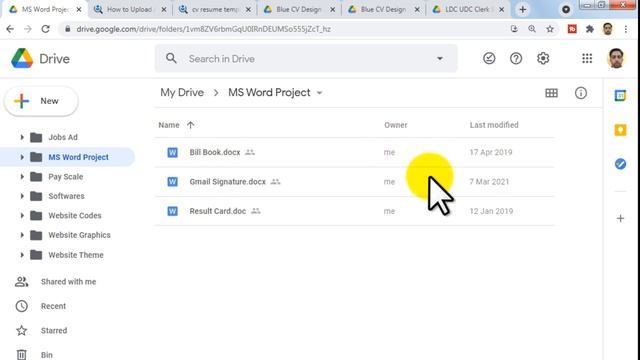The height and width of the screenshot is (360, 640).
Task: Select Pay Scale folder in sidebar
Action: (66, 177)
